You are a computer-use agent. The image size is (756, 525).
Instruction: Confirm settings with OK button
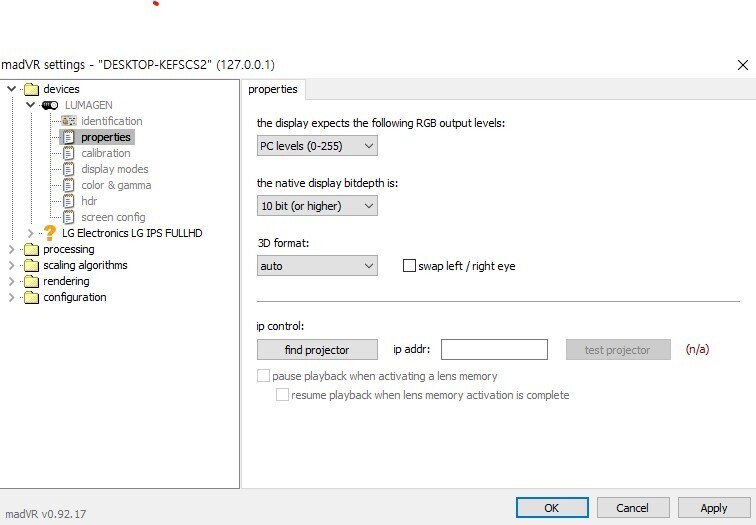tap(552, 508)
